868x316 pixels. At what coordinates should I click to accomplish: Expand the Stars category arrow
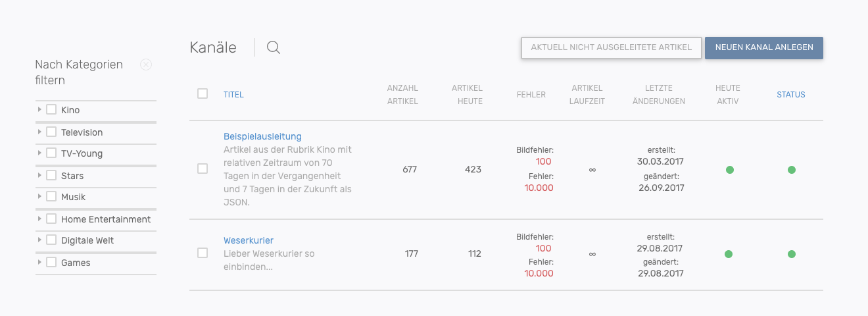click(x=39, y=175)
